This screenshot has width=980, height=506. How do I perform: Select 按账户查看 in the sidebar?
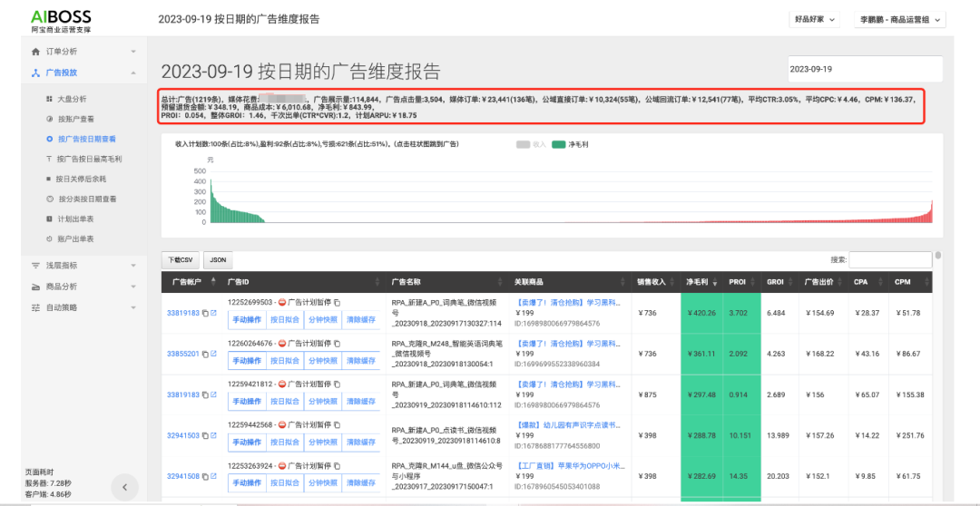(x=75, y=119)
